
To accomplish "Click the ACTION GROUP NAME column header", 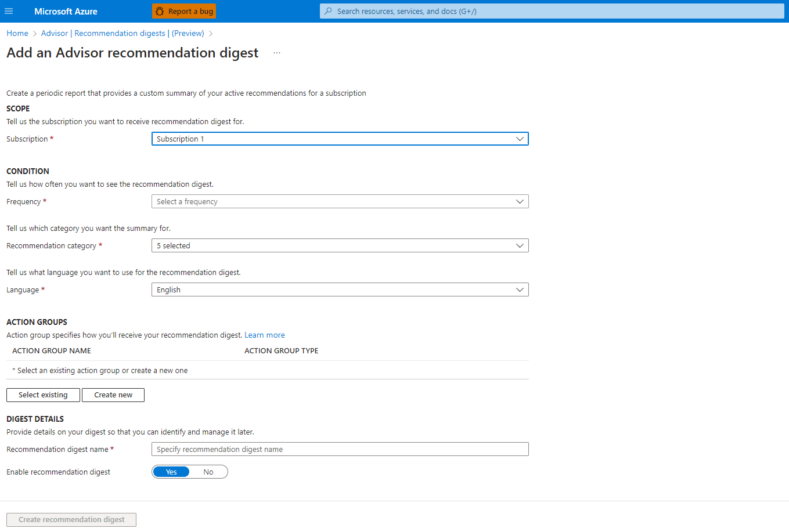I will 52,351.
